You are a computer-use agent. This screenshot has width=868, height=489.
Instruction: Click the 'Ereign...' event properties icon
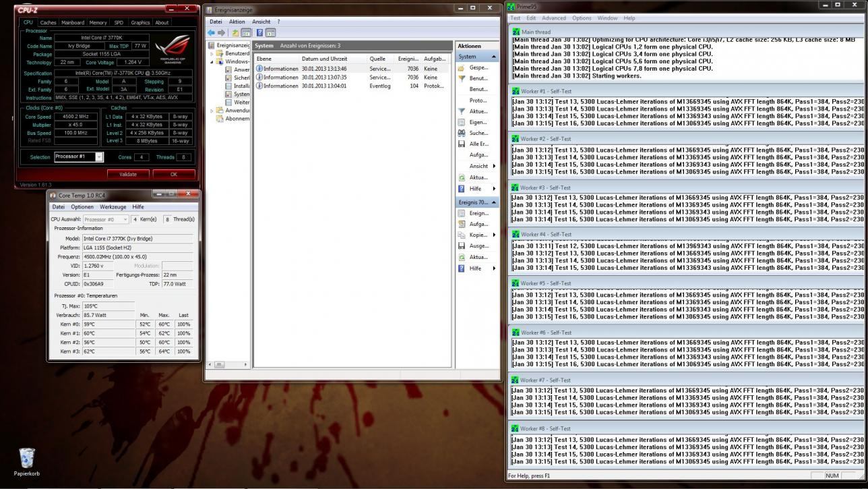(462, 213)
